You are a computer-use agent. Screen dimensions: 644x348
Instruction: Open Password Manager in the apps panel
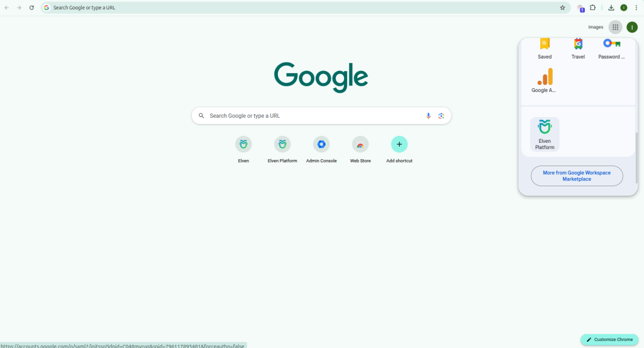click(611, 49)
